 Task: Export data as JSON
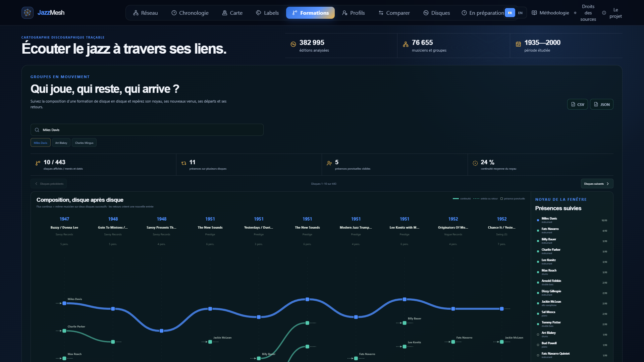(x=602, y=104)
